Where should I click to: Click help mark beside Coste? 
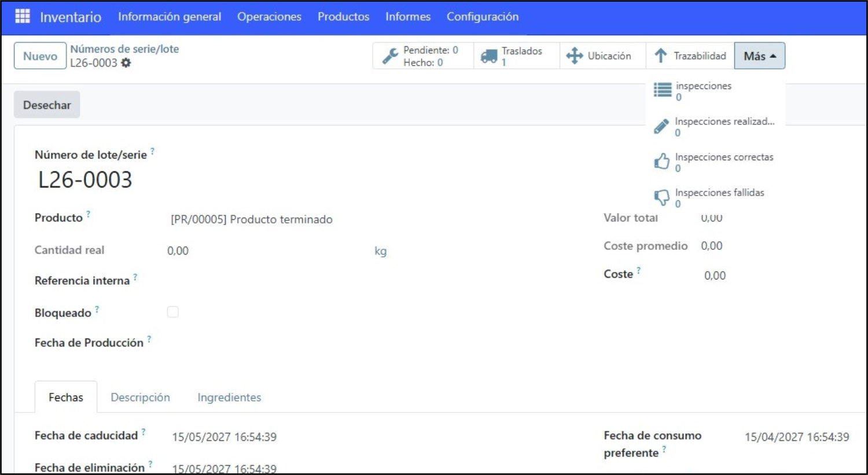tap(638, 270)
